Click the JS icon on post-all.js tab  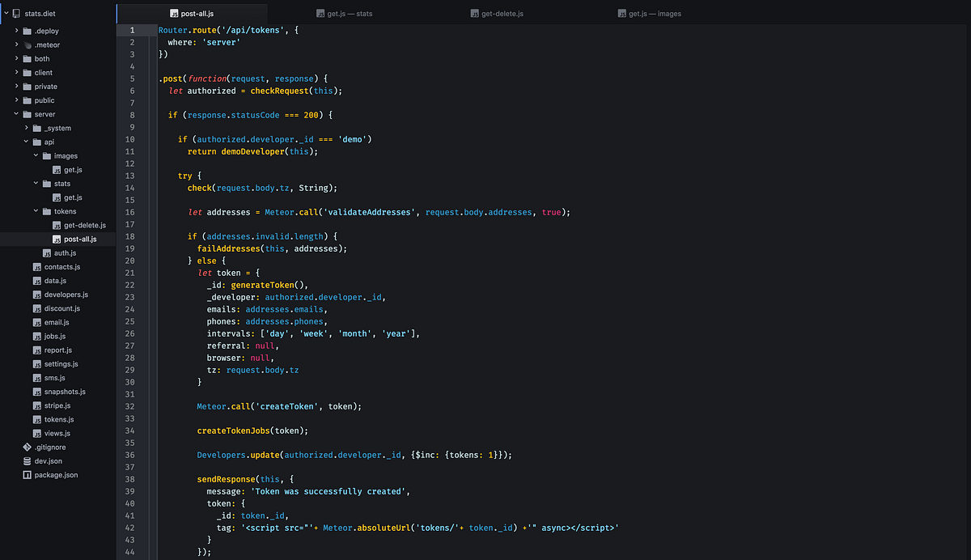click(x=174, y=14)
